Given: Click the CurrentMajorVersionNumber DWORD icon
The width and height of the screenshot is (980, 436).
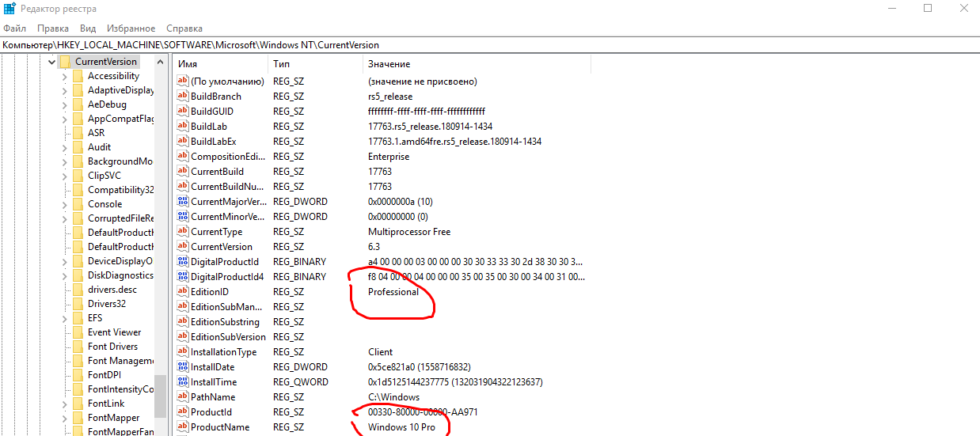Looking at the screenshot, I should coord(183,202).
